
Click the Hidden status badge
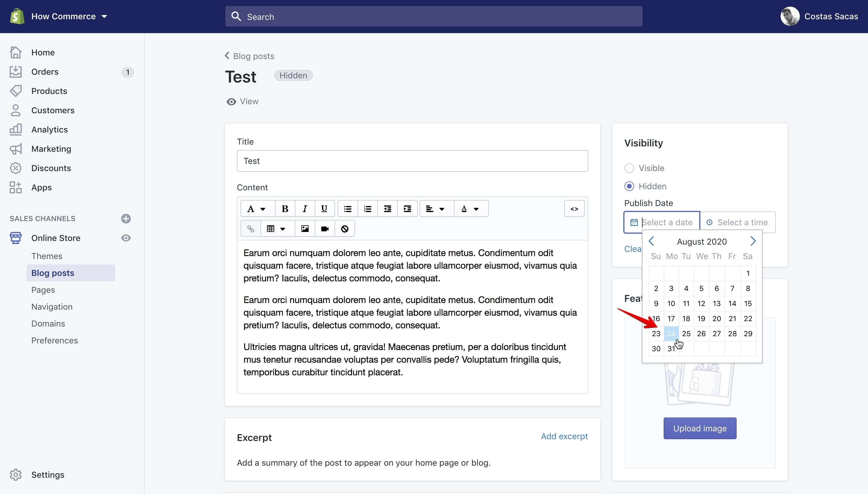click(293, 75)
